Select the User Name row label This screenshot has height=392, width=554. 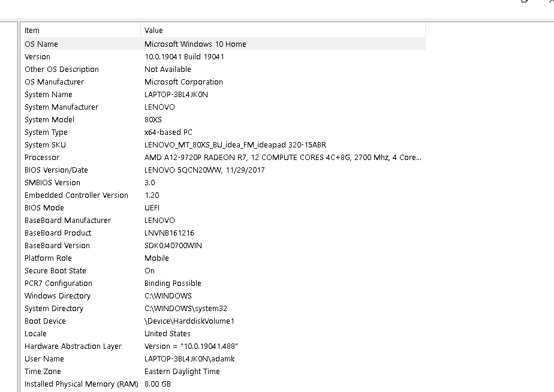[x=44, y=359]
